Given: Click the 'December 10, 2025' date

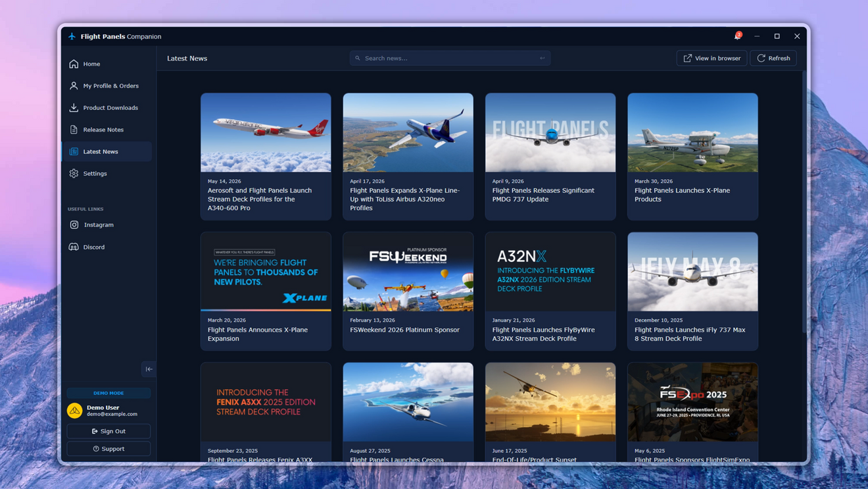Looking at the screenshot, I should pos(658,320).
